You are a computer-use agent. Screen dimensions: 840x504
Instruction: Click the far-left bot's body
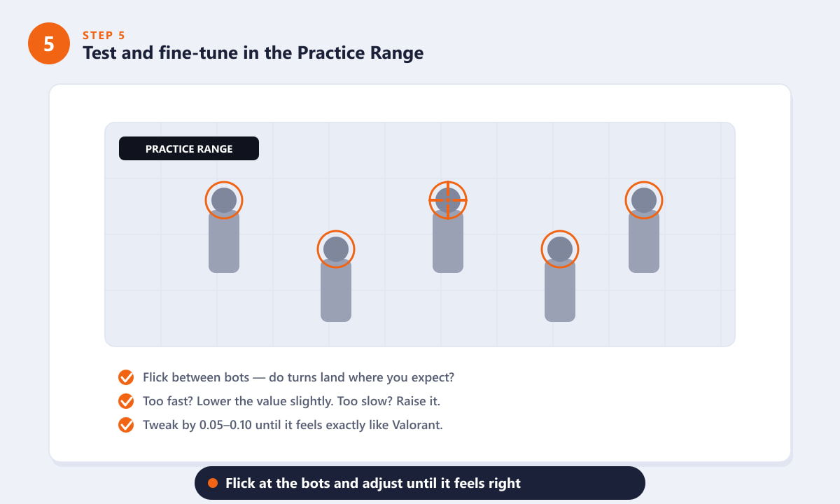pyautogui.click(x=224, y=241)
